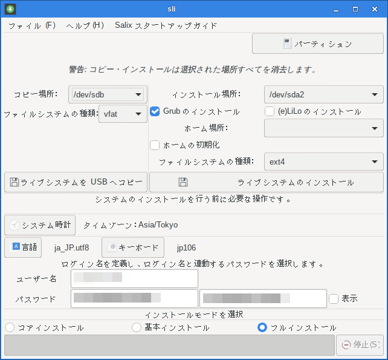Image resolution: width=388 pixels, height=360 pixels.
Task: Click the floppy icon on USBへコピー button
Action: 14,182
